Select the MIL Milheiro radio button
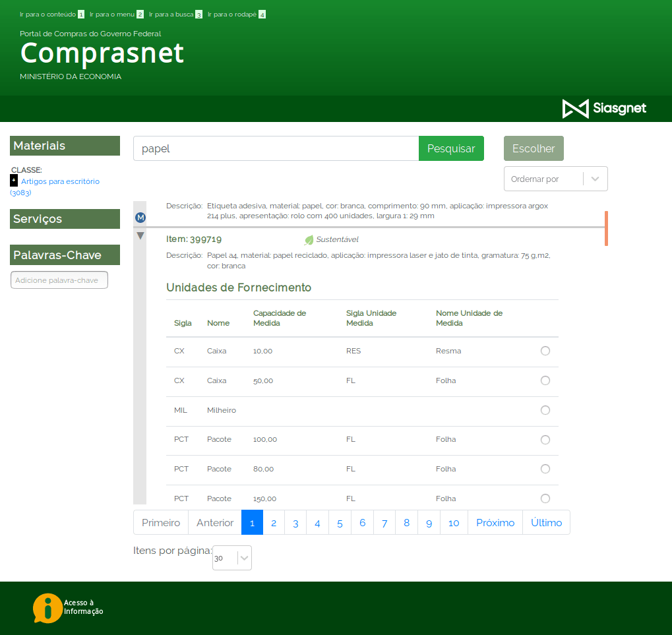Image resolution: width=672 pixels, height=635 pixels. point(545,410)
